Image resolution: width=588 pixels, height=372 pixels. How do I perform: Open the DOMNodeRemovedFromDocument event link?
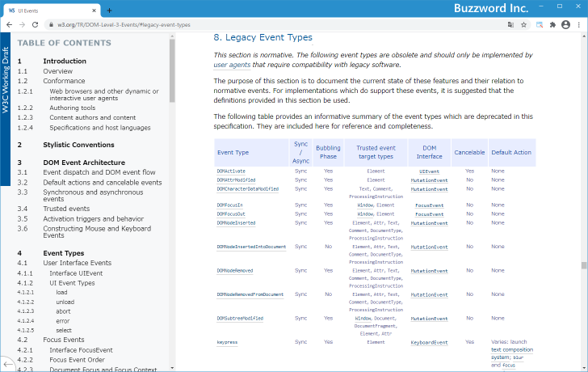coord(250,294)
